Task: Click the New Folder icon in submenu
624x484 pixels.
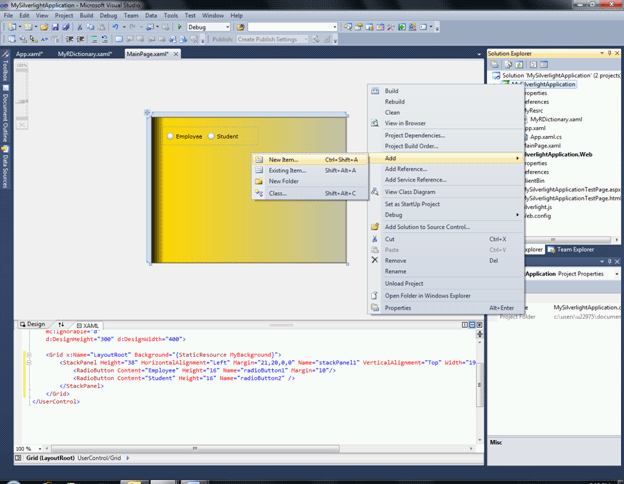Action: (259, 181)
